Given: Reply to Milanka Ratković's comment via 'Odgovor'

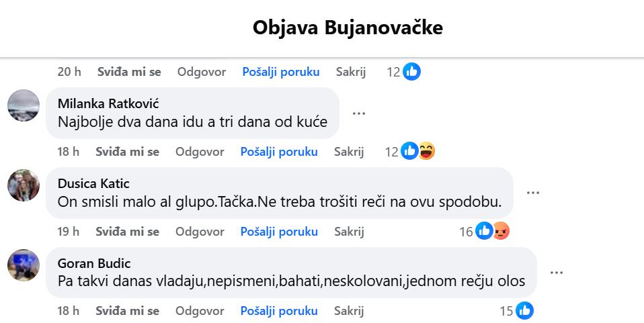Looking at the screenshot, I should [200, 152].
